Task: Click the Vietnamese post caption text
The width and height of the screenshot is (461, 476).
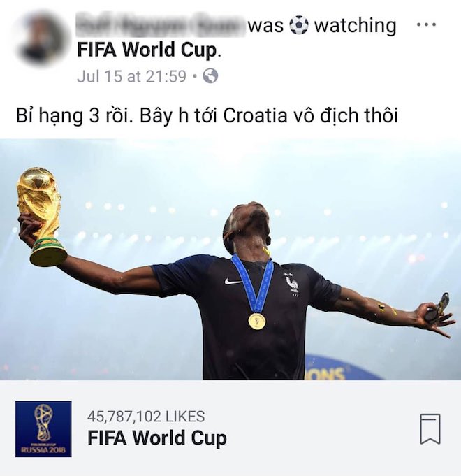Action: [207, 115]
